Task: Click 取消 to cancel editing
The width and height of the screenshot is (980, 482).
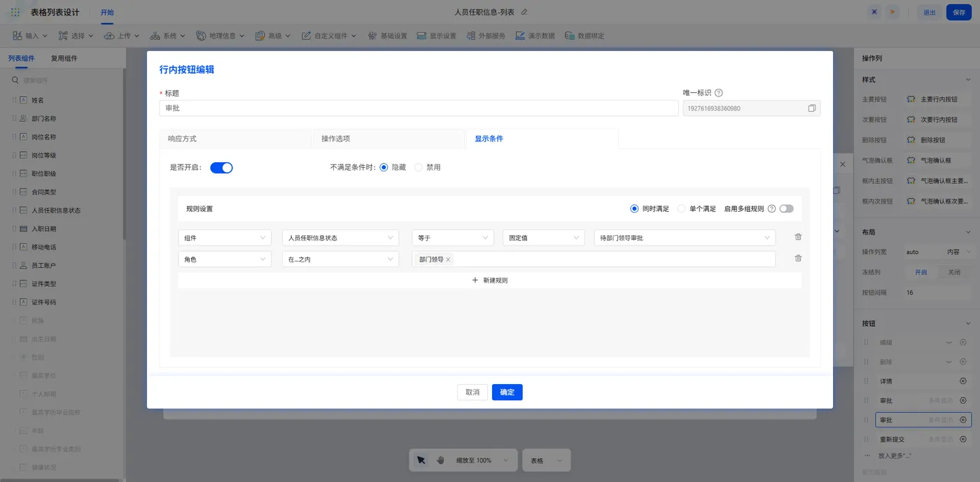Action: pos(472,392)
